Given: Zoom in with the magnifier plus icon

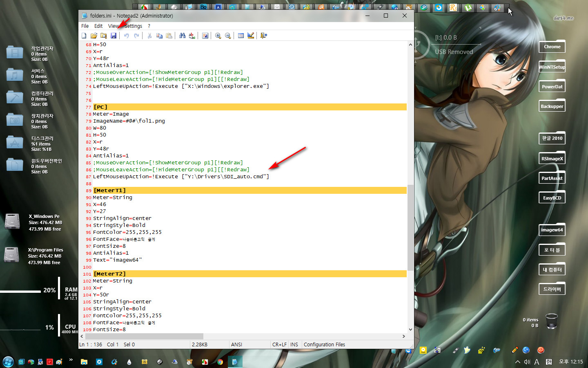Looking at the screenshot, I should coord(218,36).
